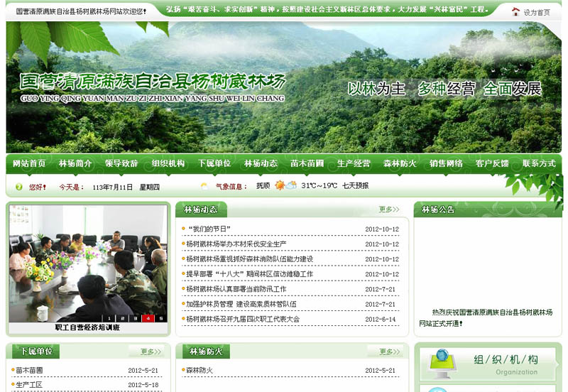
Task: Click the sunny weather icon
Action: (280, 186)
